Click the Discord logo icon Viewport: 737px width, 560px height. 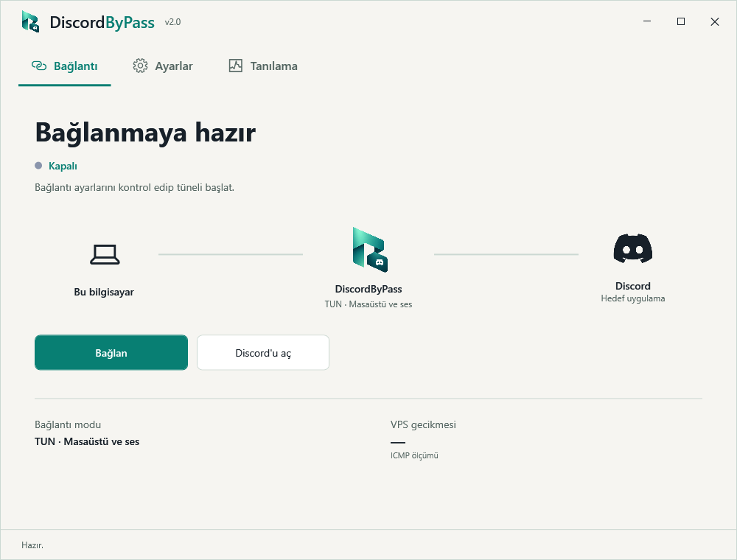632,248
